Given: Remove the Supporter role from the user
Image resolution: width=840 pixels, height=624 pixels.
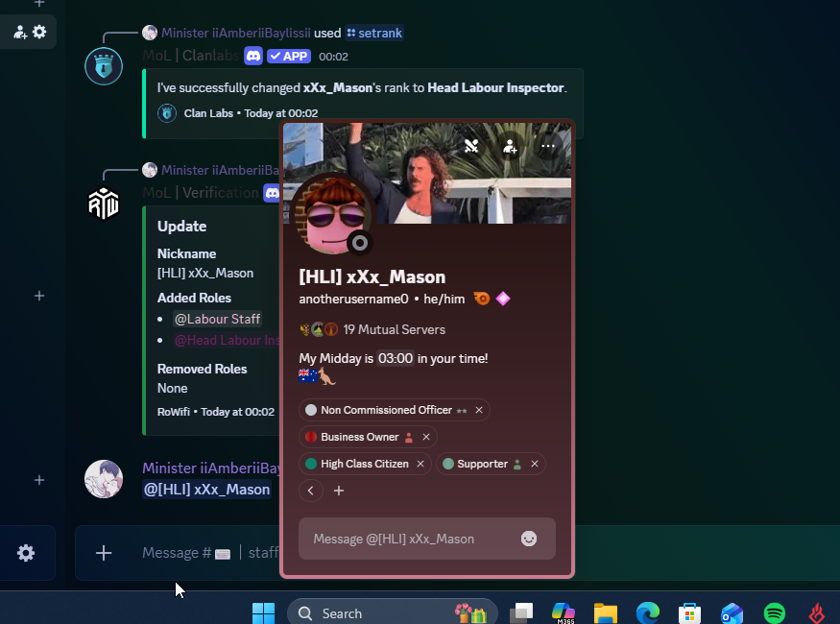Looking at the screenshot, I should (535, 464).
